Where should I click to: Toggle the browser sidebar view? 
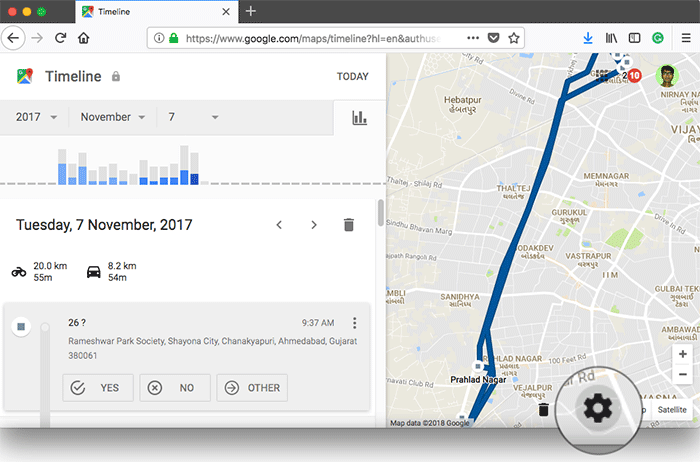click(x=634, y=38)
